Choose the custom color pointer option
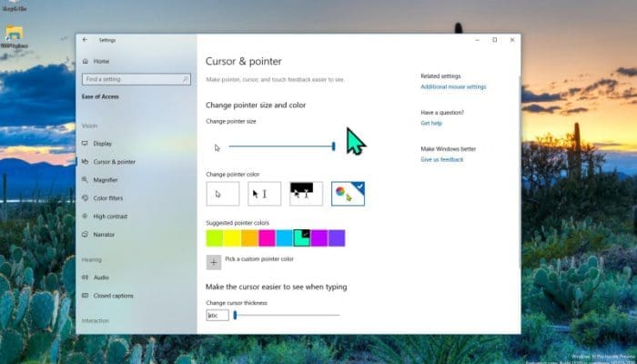This screenshot has width=637, height=364. coord(348,194)
